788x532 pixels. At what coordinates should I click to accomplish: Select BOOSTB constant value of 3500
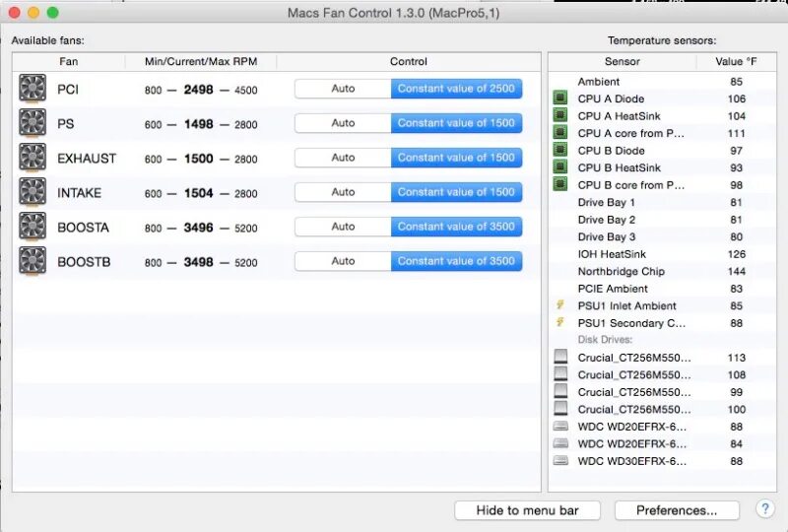click(456, 261)
